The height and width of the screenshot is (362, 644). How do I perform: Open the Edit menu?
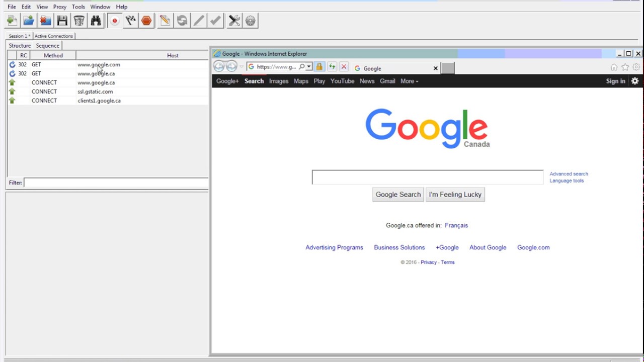point(26,7)
